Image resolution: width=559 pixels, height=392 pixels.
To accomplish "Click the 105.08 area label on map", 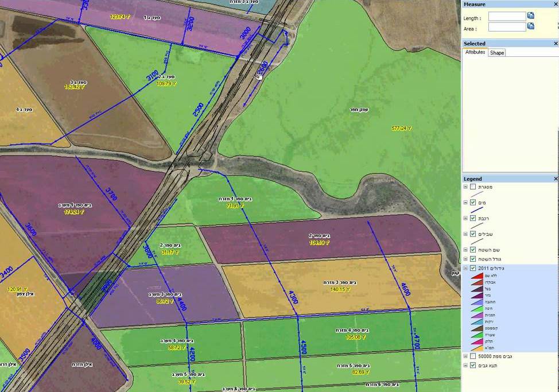I will (x=355, y=337).
